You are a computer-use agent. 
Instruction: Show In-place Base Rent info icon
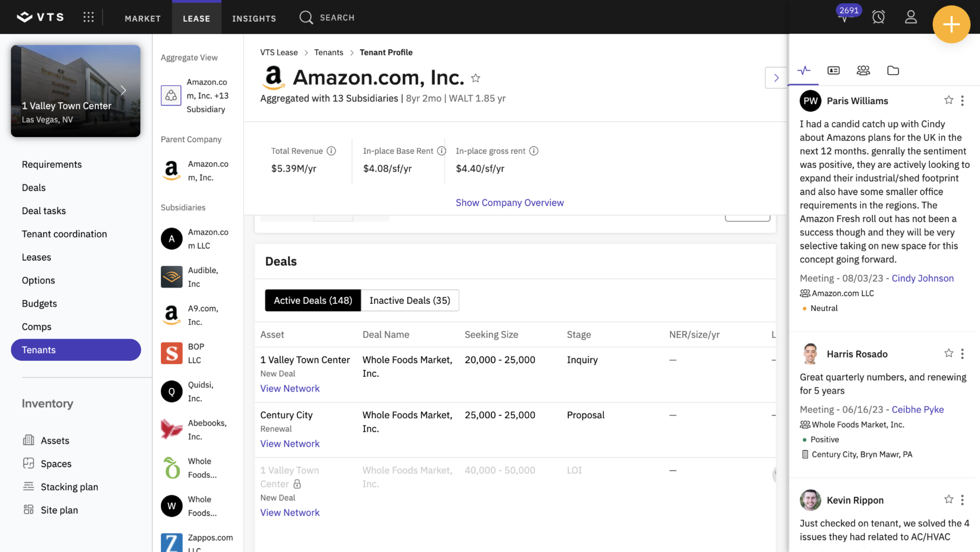pos(441,151)
